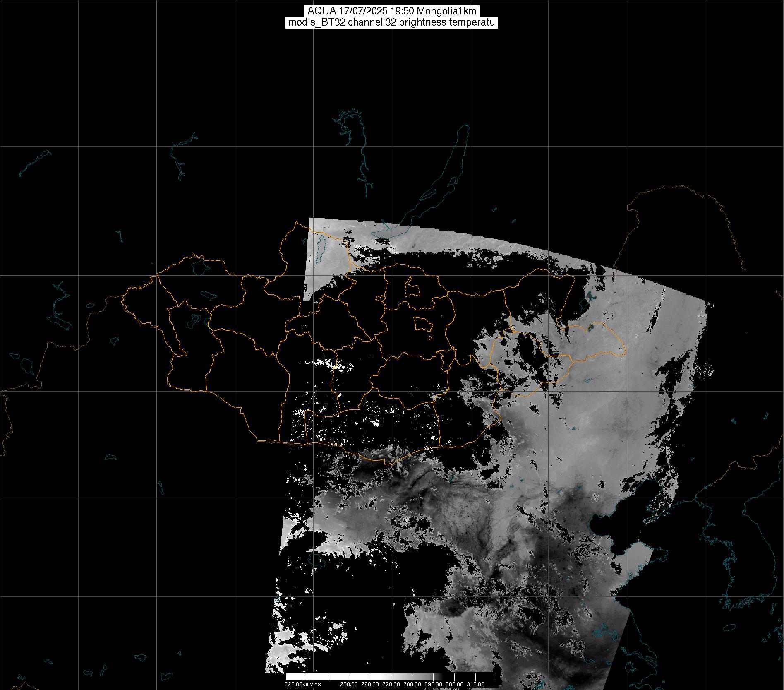Click the 220.00kelvins label on the scale
Image resolution: width=784 pixels, height=690 pixels.
(302, 684)
